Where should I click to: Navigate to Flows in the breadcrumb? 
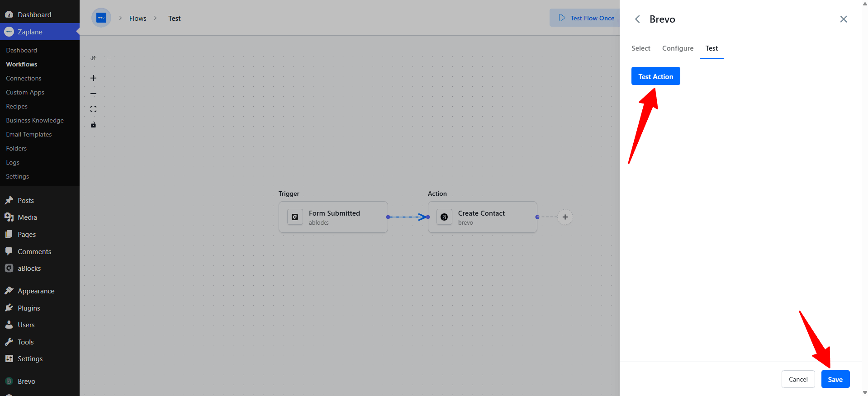click(138, 18)
